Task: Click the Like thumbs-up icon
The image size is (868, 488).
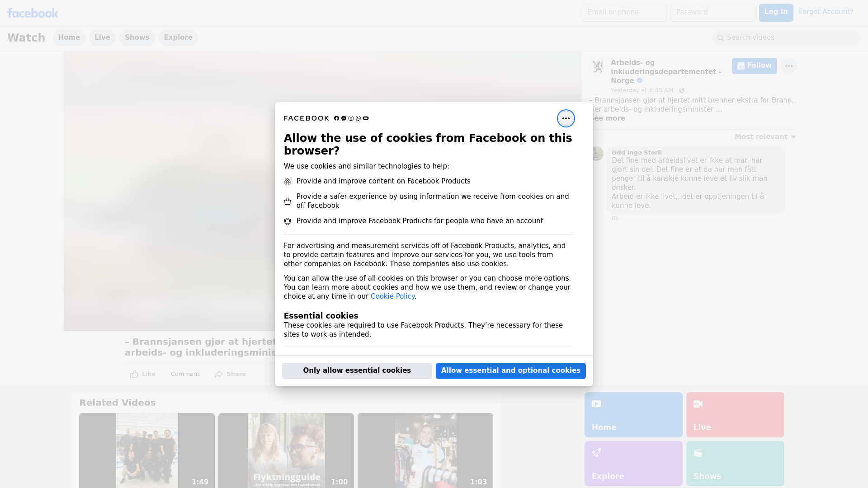Action: [134, 374]
